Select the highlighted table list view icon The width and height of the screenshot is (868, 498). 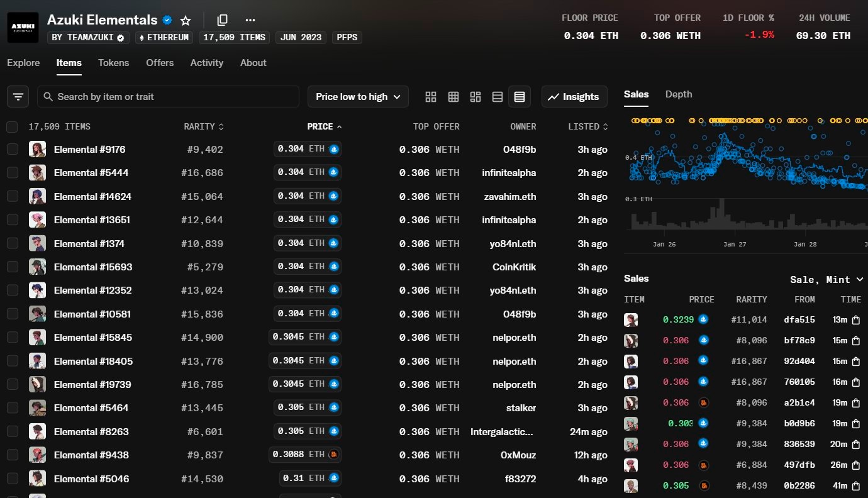(520, 97)
